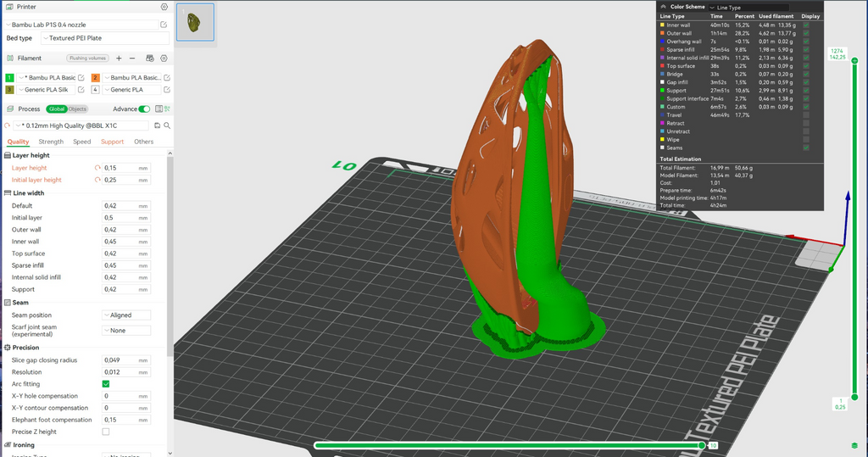Edit Bambu Lab P1S printer preset
The height and width of the screenshot is (457, 868).
pos(164,25)
